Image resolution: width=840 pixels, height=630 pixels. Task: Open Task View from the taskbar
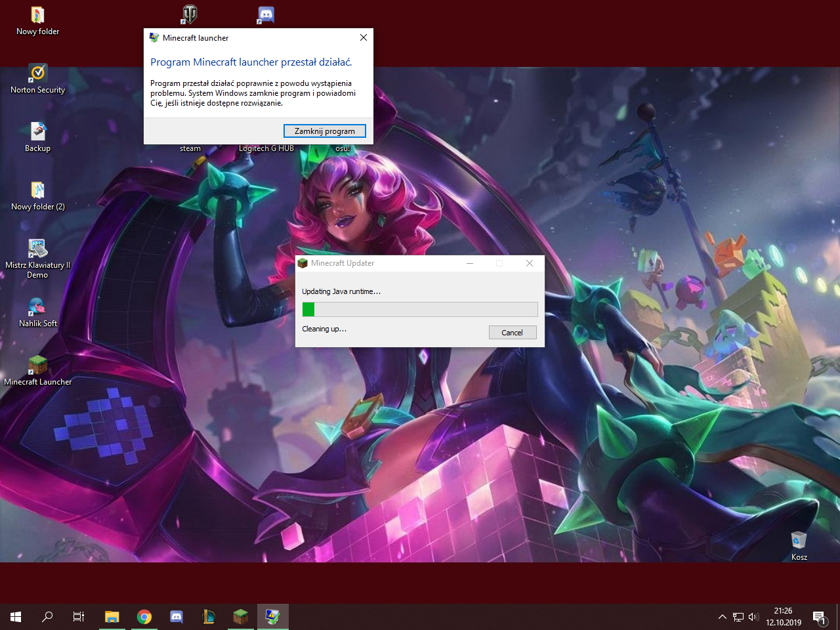pyautogui.click(x=79, y=617)
